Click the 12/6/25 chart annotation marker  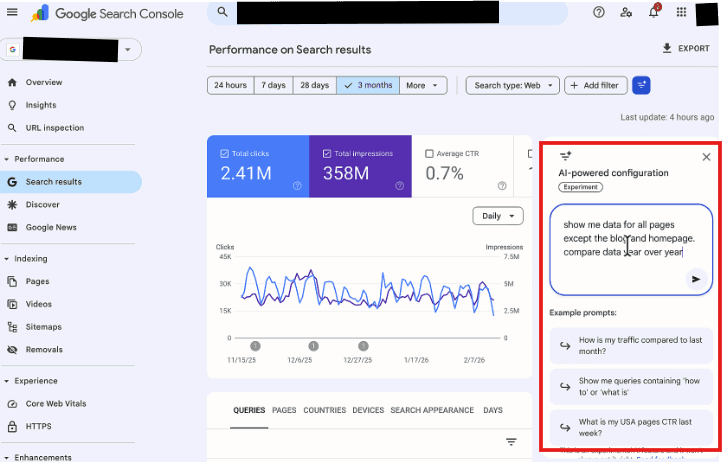[313, 346]
